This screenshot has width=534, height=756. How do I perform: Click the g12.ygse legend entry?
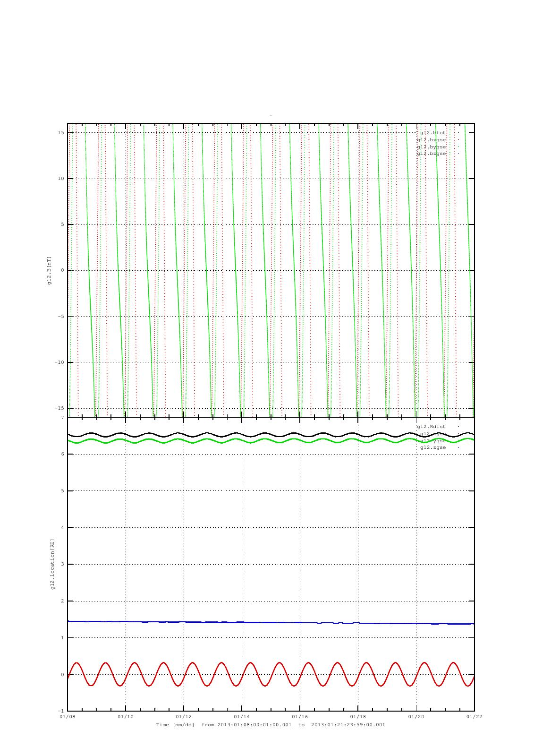click(x=433, y=441)
